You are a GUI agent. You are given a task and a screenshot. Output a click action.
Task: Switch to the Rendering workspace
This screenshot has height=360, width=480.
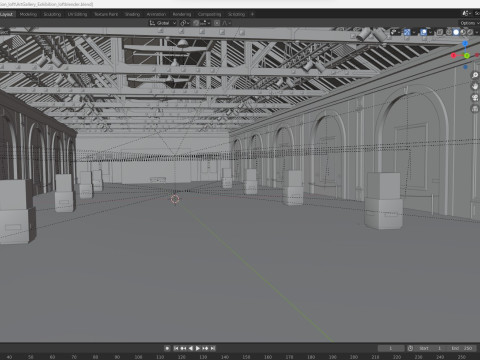(x=182, y=14)
